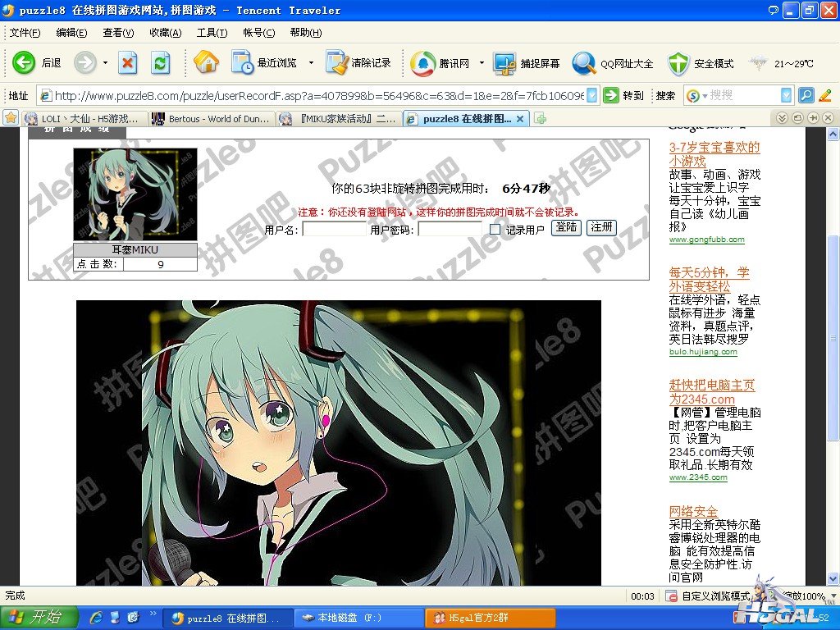Open the 每天5分钟,学外语变轻松 ad link
The width and height of the screenshot is (840, 630).
[x=709, y=279]
